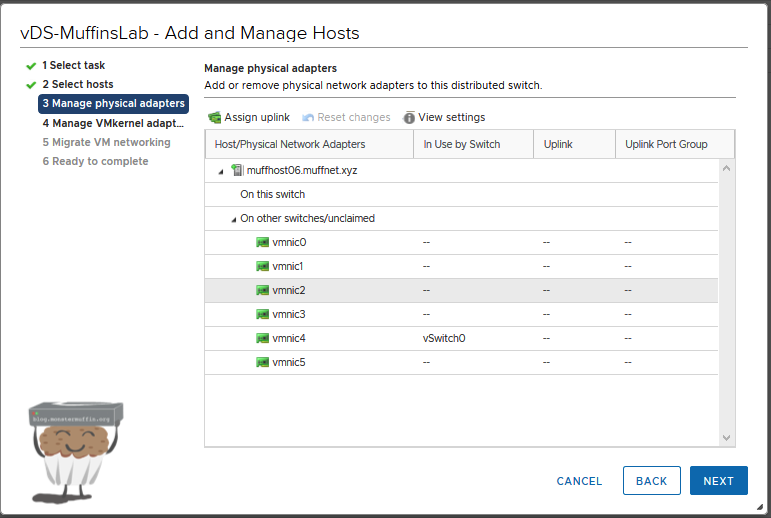Collapse the muffhost06.muffnet.xyz host tree

click(221, 171)
